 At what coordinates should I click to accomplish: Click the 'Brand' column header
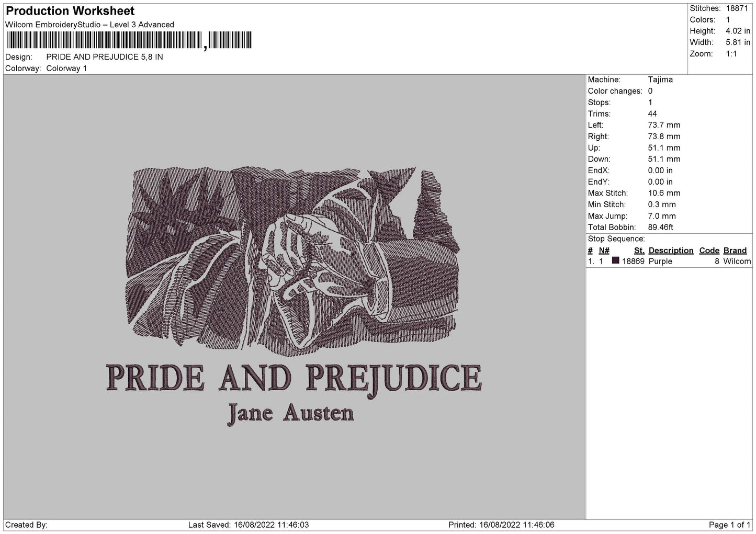735,251
